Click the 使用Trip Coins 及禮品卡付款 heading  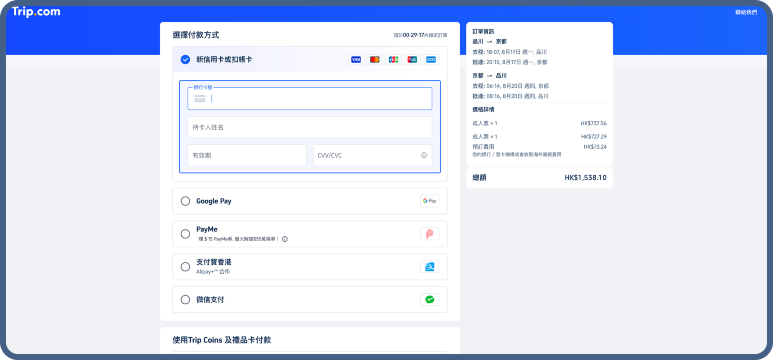click(222, 340)
